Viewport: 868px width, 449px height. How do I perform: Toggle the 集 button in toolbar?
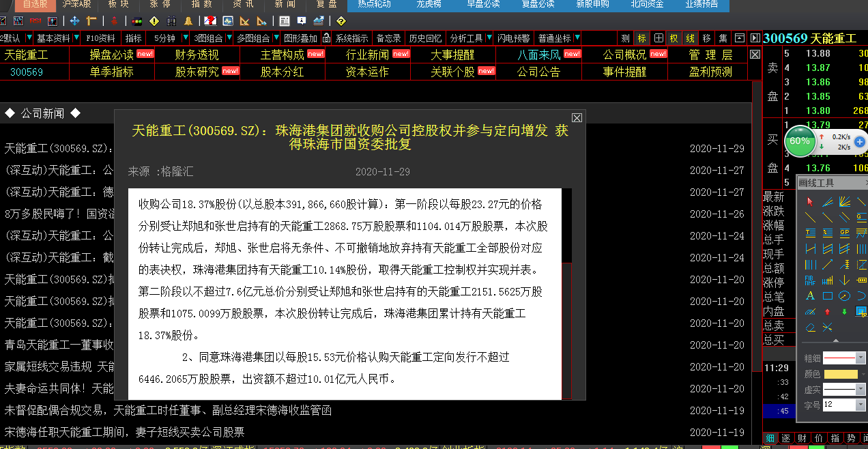click(723, 38)
